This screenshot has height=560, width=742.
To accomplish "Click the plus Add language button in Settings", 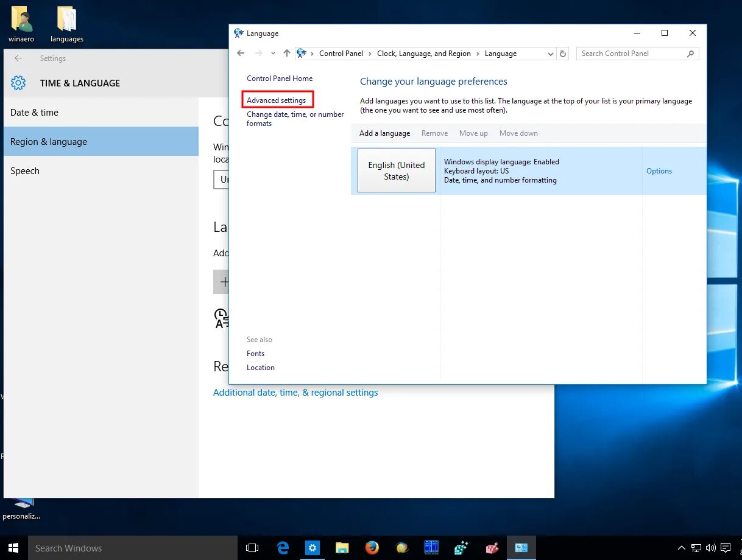I will click(x=221, y=282).
